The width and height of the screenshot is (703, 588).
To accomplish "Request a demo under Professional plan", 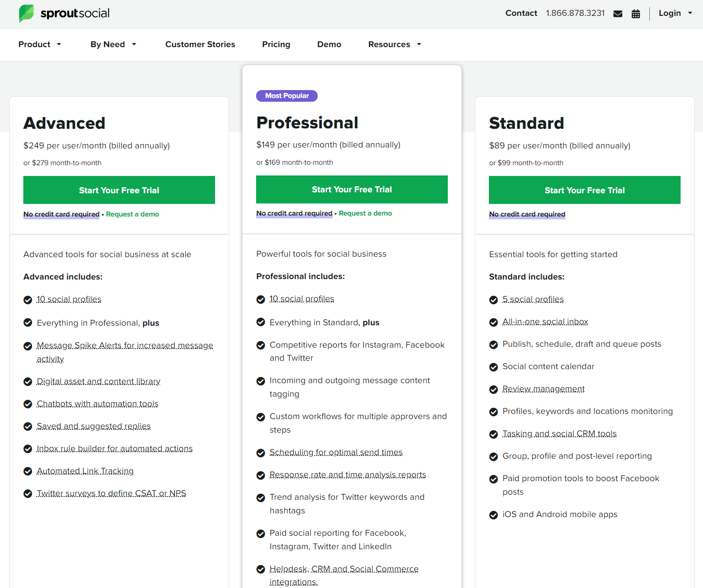I will 365,213.
